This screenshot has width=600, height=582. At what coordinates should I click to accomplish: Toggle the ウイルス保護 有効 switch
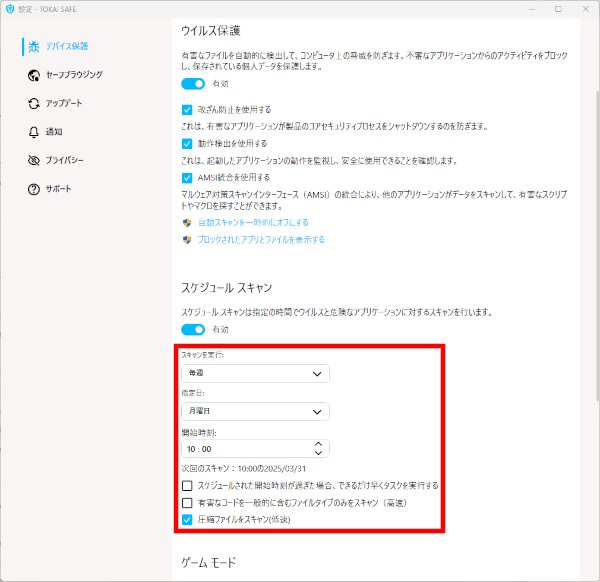pos(193,84)
